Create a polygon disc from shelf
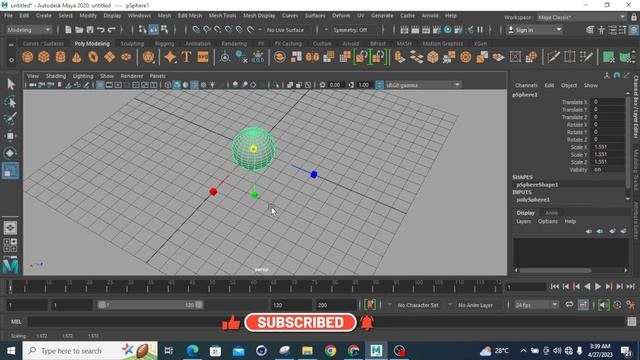The width and height of the screenshot is (640, 360). click(x=126, y=57)
